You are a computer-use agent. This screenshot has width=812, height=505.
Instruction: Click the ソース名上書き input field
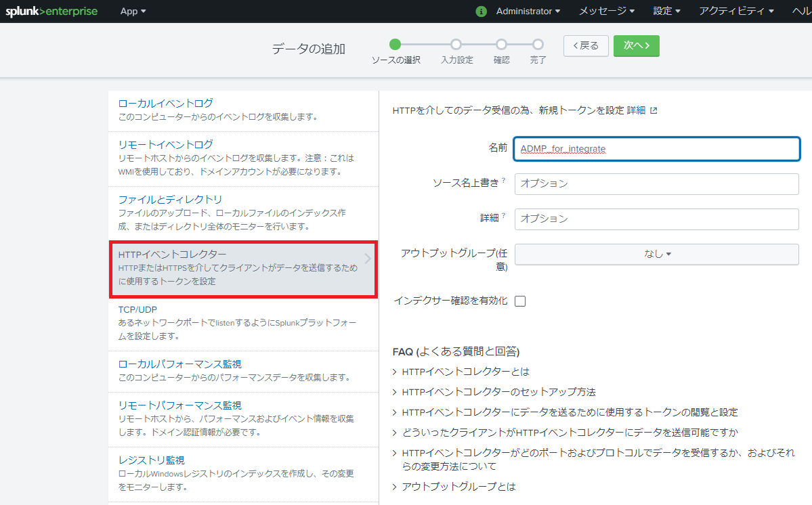point(656,183)
